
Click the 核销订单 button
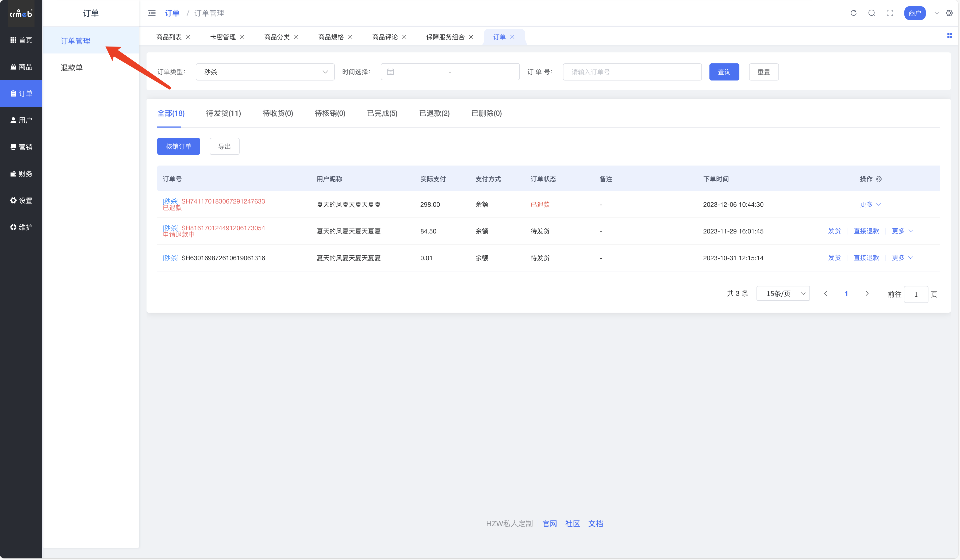[178, 146]
